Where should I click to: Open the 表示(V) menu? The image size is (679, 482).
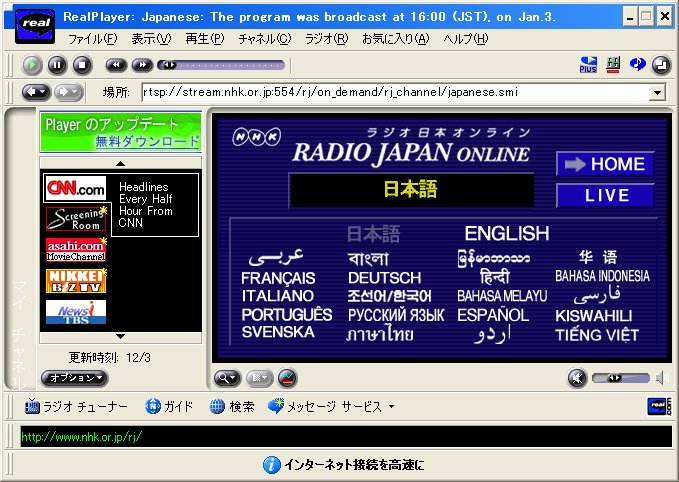[x=151, y=39]
